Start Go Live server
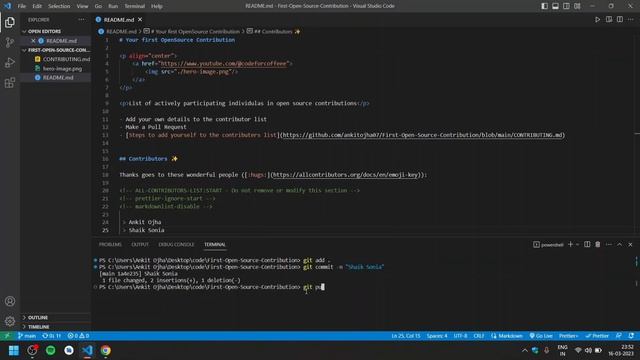Image resolution: width=640 pixels, height=360 pixels. point(541,336)
